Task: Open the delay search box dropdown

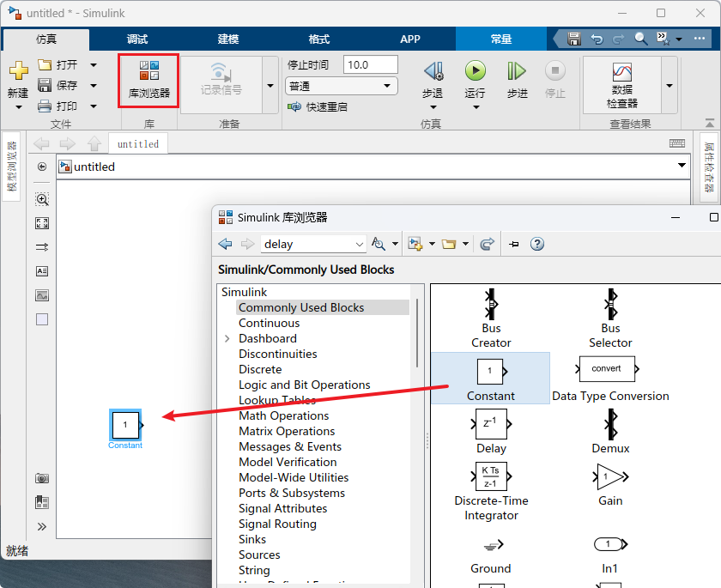Action: tap(359, 245)
